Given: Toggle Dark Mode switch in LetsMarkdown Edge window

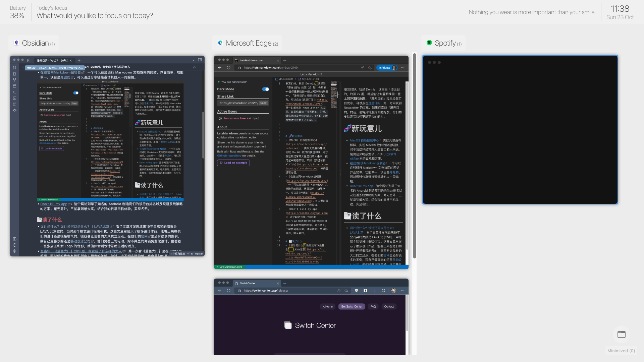Looking at the screenshot, I should click(x=265, y=89).
